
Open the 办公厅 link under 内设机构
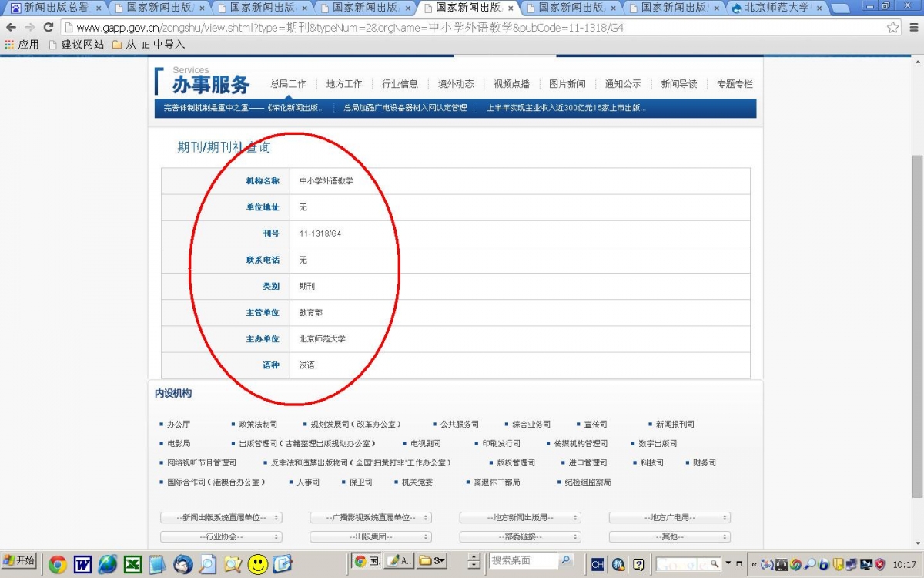pyautogui.click(x=179, y=423)
